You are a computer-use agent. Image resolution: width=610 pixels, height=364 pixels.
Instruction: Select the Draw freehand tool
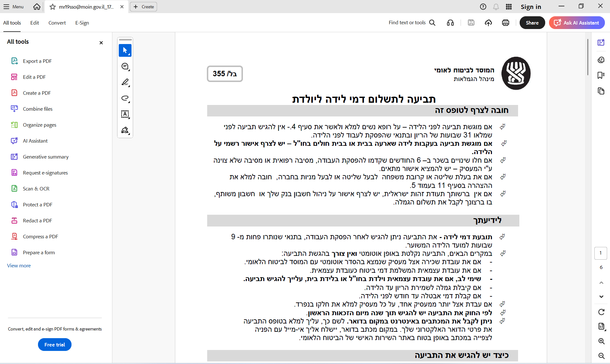125,98
